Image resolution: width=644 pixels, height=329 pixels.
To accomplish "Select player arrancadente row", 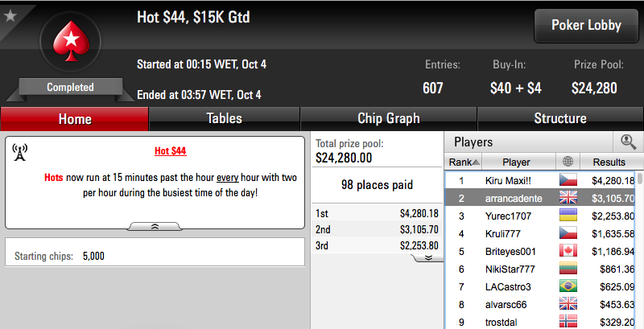I will click(x=541, y=198).
